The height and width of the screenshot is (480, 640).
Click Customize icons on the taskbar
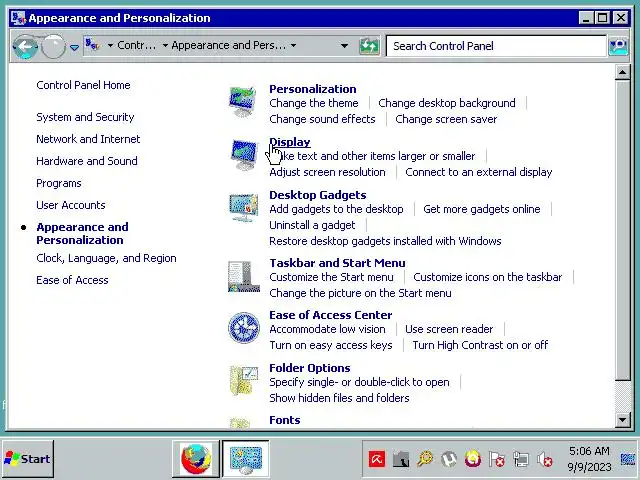point(488,277)
